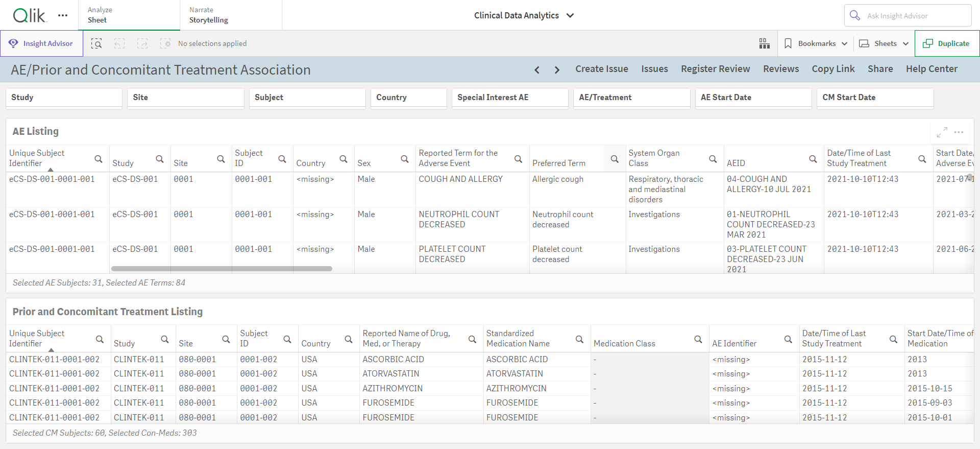The width and height of the screenshot is (980, 449).
Task: Open the Qlik global navigation ellipsis menu
Action: [63, 15]
